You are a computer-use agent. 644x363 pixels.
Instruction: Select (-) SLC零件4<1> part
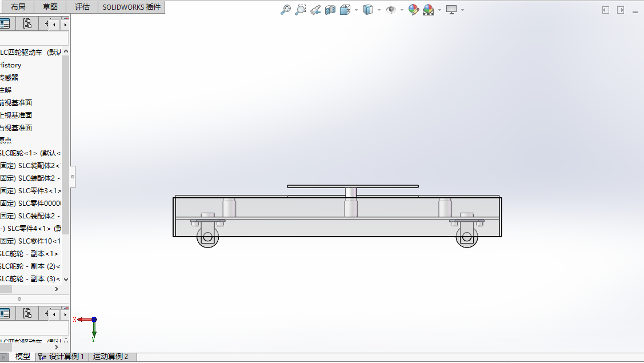[31, 228]
